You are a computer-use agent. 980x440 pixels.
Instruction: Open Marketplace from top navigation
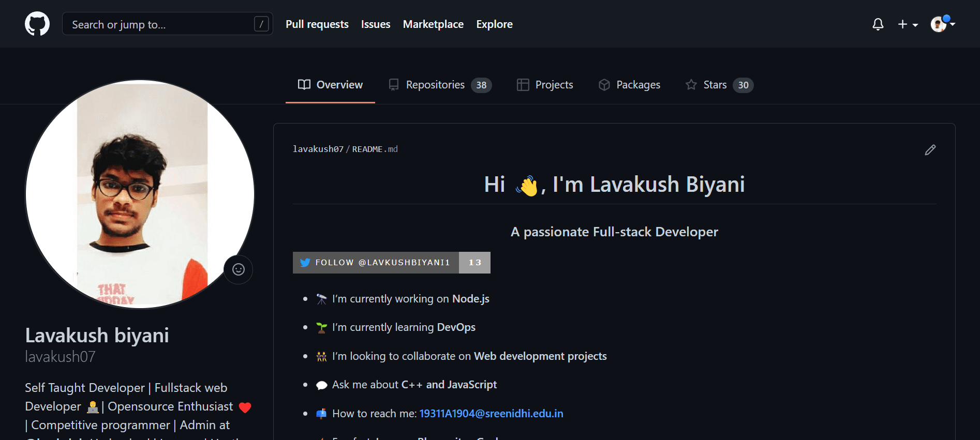coord(433,24)
